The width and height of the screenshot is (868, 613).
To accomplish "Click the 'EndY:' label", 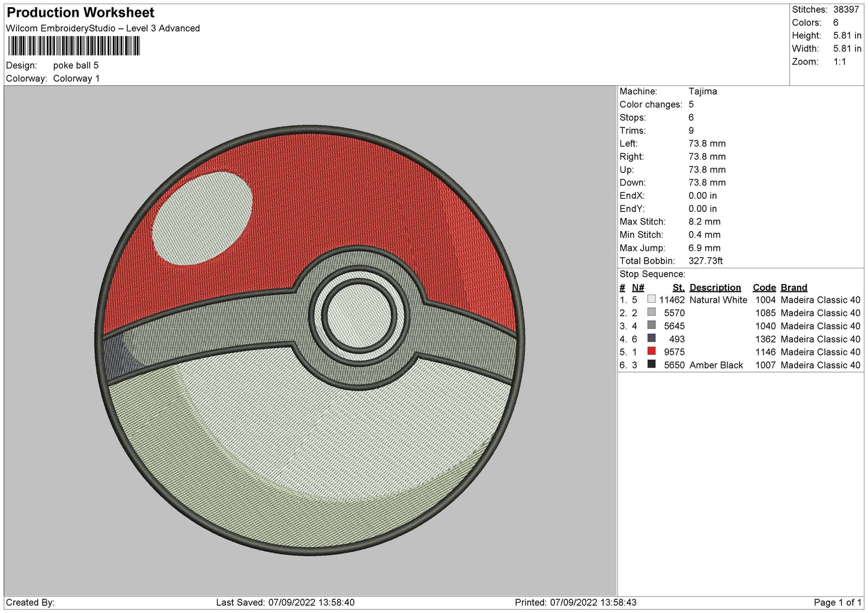I will point(632,209).
